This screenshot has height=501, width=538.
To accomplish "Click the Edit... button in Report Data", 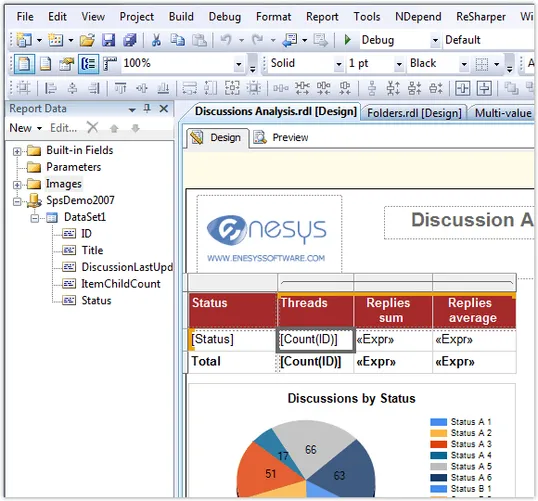I will [63, 128].
